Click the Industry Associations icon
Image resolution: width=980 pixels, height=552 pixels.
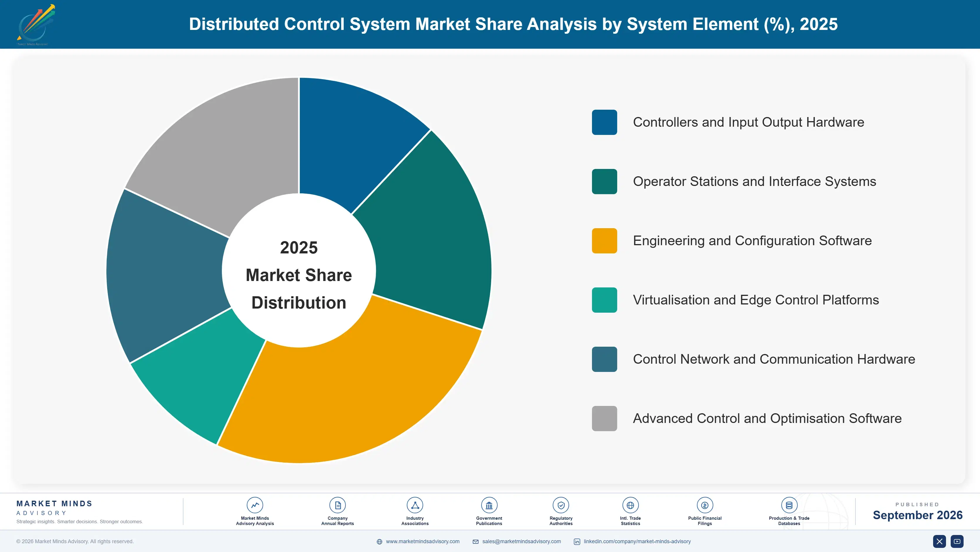(x=415, y=505)
